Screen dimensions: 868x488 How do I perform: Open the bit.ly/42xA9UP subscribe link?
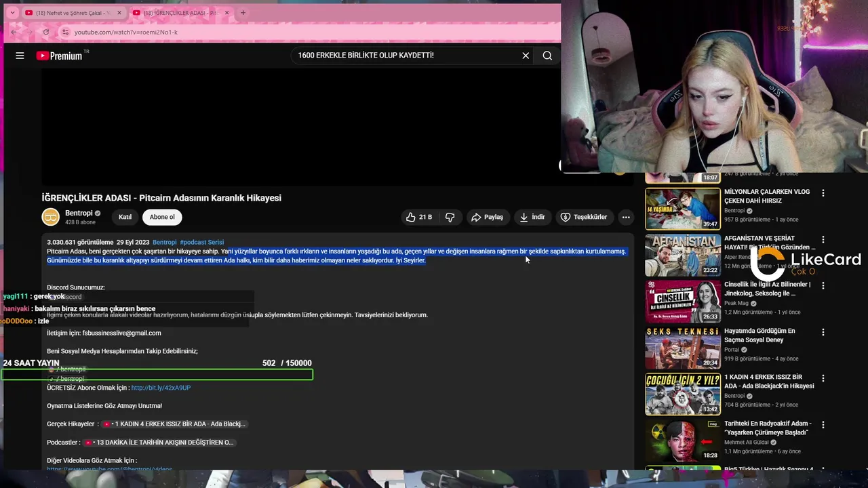click(x=161, y=388)
